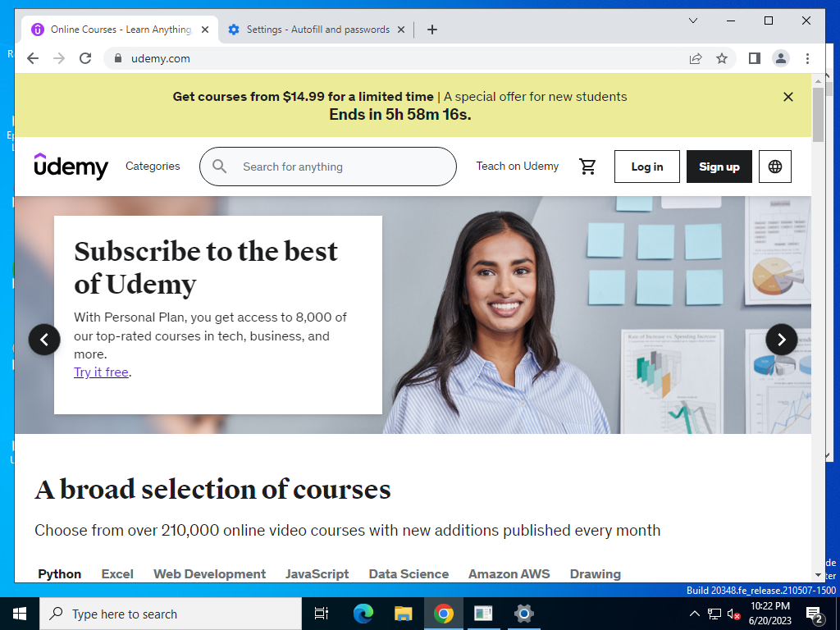
Task: Toggle Chrome side panel icon
Action: point(755,58)
